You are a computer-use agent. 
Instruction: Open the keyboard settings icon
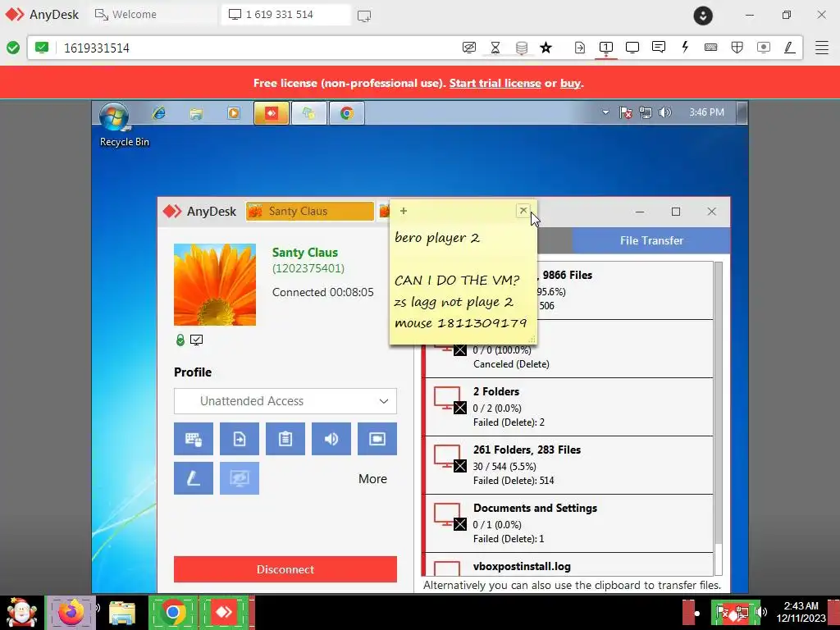pyautogui.click(x=711, y=48)
